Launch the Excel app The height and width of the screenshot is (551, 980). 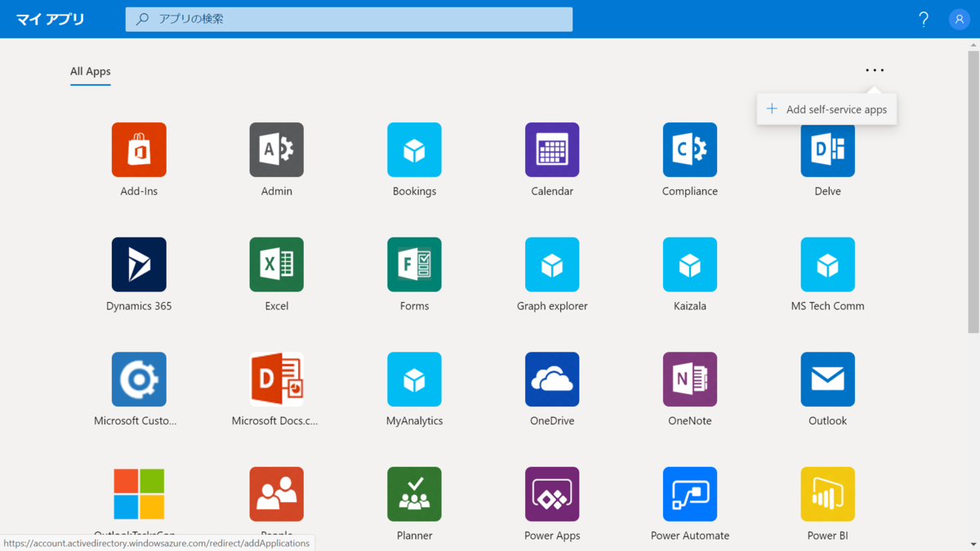tap(277, 264)
